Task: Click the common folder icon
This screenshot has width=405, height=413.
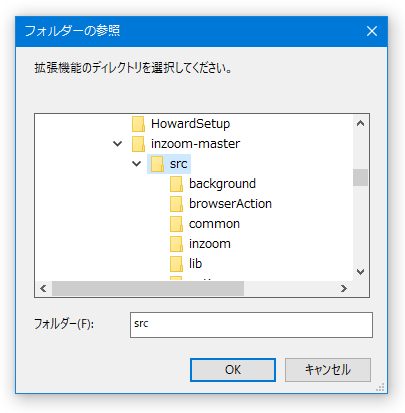Action: 176,224
